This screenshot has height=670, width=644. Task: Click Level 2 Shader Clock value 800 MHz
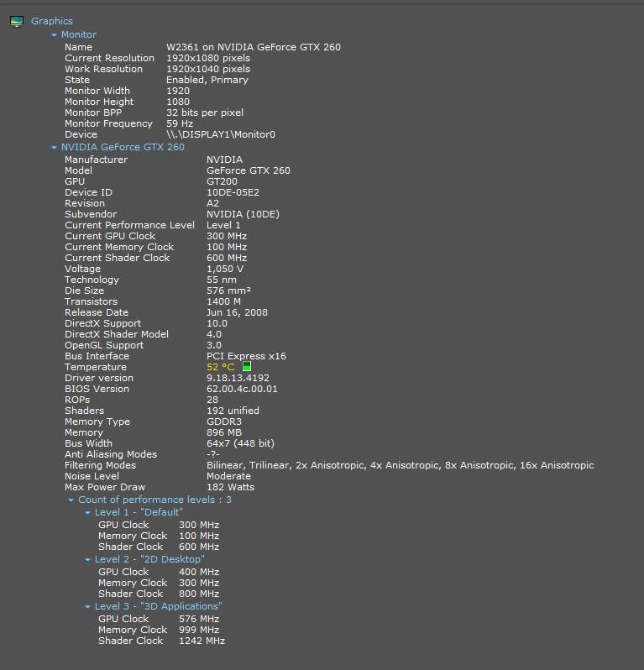[199, 594]
